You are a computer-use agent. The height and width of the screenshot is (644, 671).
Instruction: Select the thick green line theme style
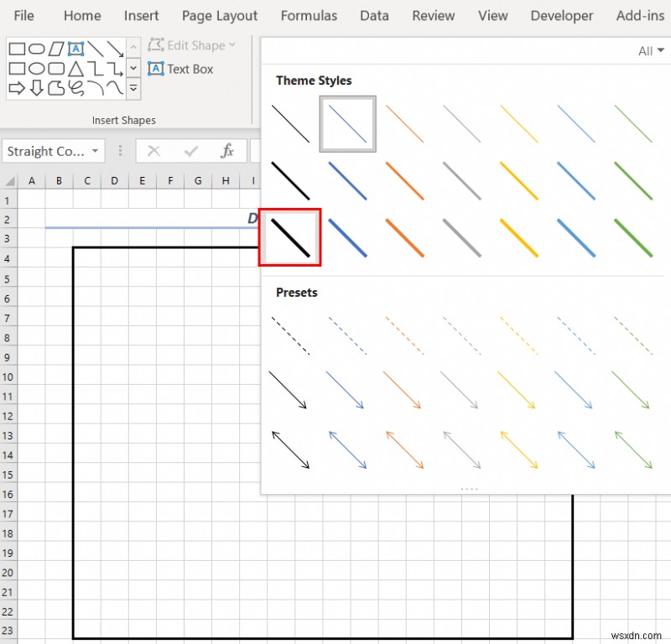click(x=633, y=236)
